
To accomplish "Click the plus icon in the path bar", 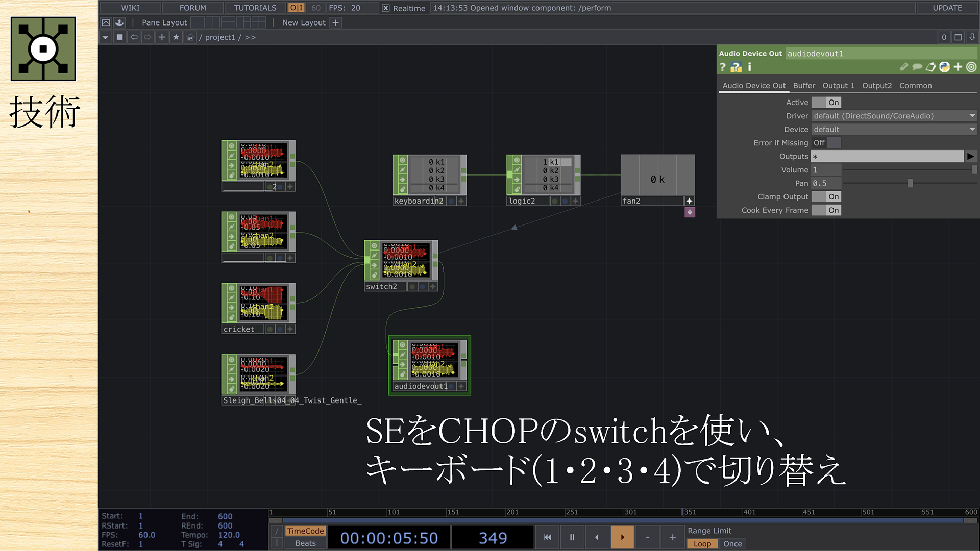I will point(162,37).
